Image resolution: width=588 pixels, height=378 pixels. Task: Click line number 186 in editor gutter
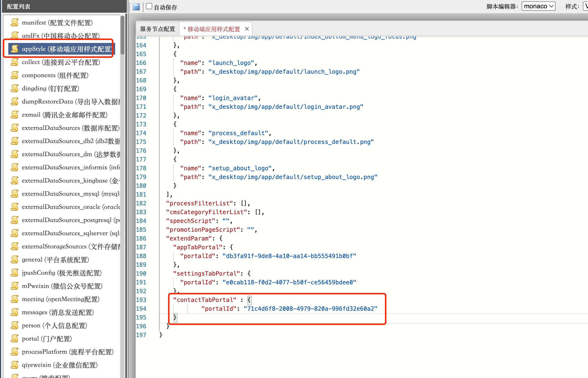[141, 238]
